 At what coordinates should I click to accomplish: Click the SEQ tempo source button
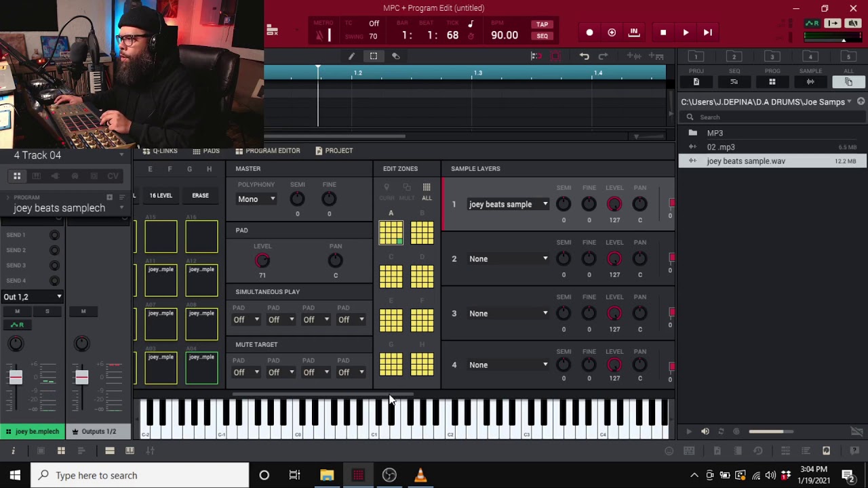pyautogui.click(x=542, y=36)
